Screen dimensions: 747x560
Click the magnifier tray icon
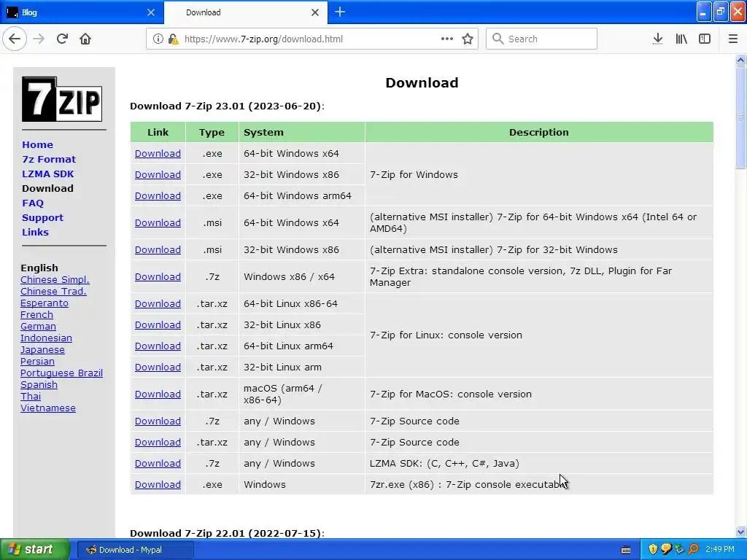click(x=693, y=550)
